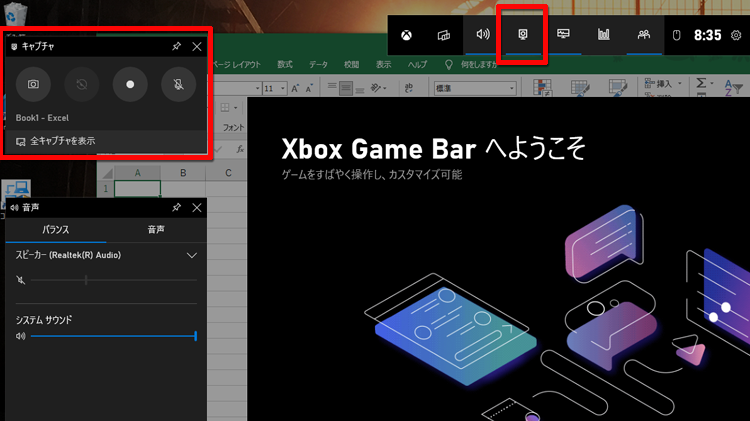Open Excel number format 標準 combo box
This screenshot has width=750, height=421.
475,88
